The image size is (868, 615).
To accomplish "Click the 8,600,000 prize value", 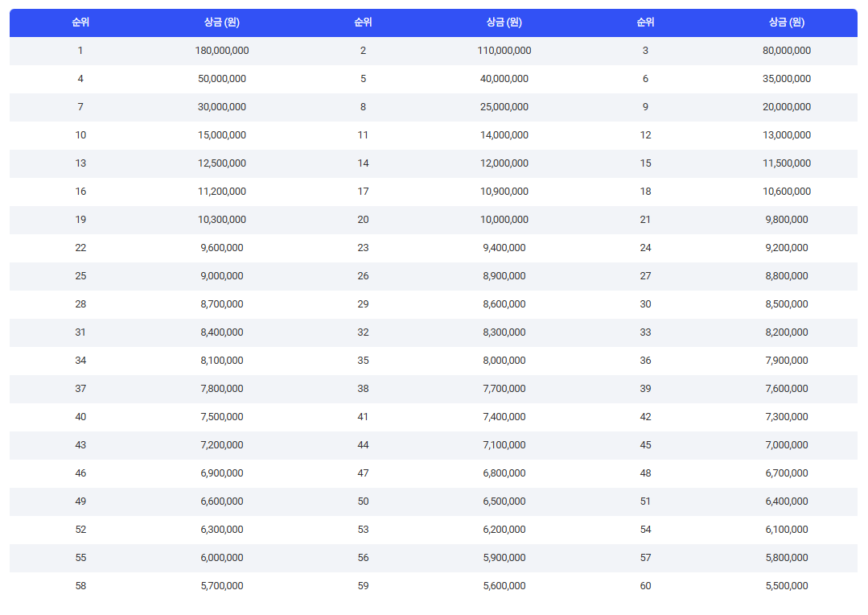I will point(504,304).
